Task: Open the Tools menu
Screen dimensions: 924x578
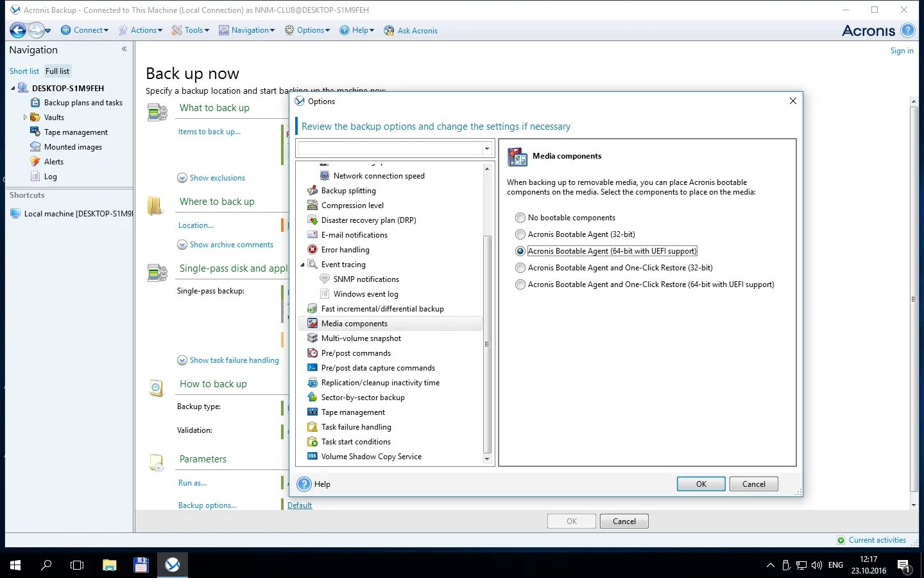Action: (x=191, y=30)
